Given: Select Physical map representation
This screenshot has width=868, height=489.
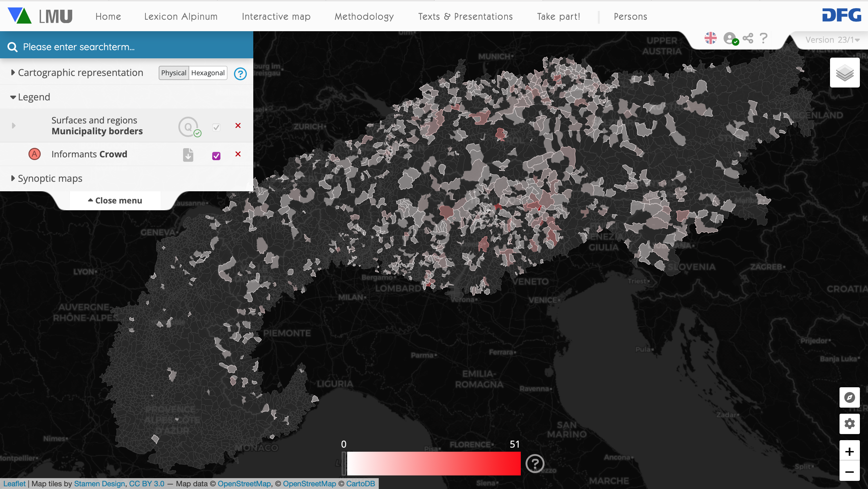Looking at the screenshot, I should tap(174, 73).
